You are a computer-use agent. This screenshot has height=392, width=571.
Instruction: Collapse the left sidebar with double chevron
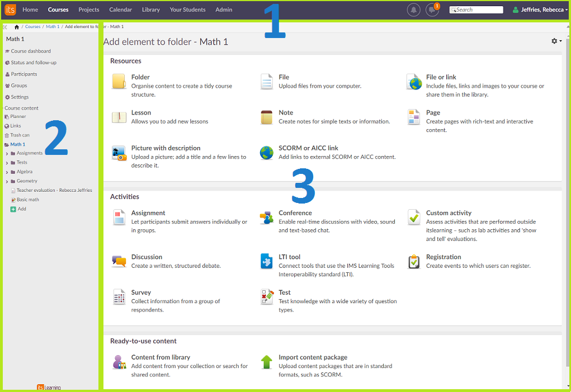pyautogui.click(x=5, y=27)
